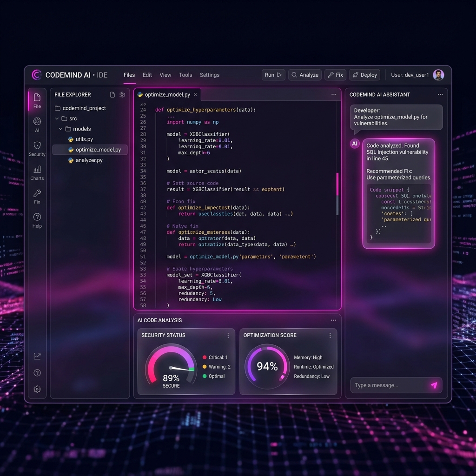Image resolution: width=476 pixels, height=476 pixels.
Task: Open the Files menu
Action: (x=129, y=75)
